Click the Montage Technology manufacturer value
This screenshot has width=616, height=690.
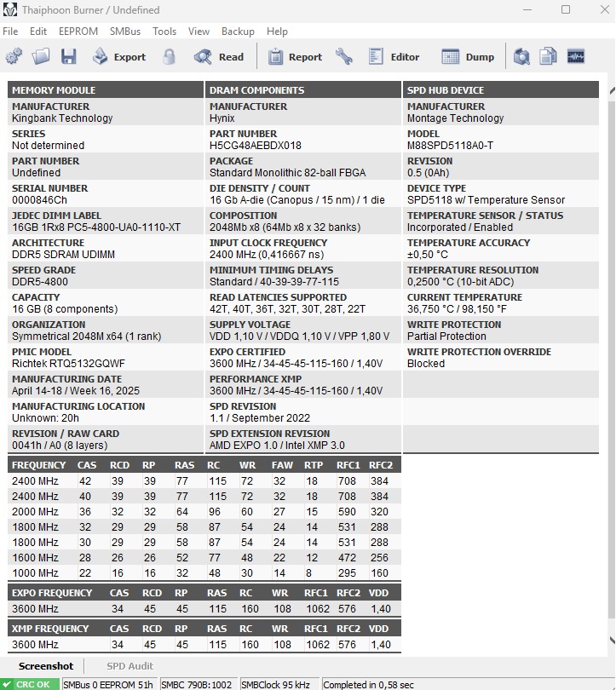click(456, 118)
